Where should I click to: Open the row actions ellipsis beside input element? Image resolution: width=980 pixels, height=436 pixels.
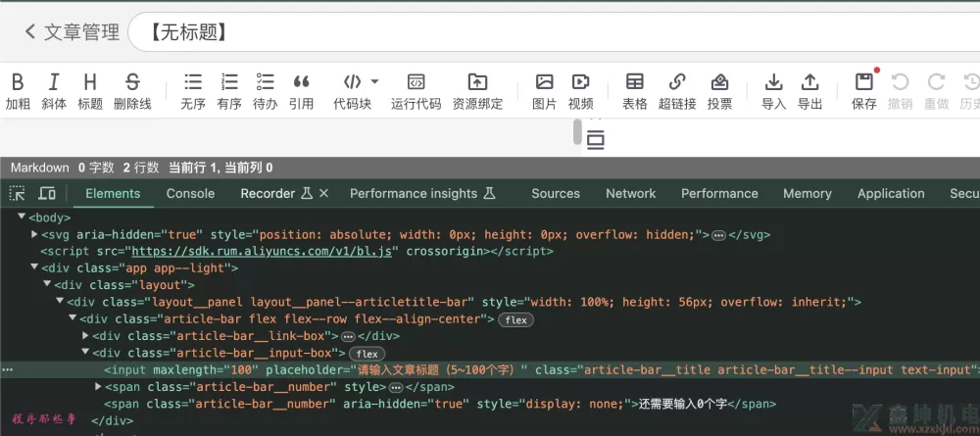click(7, 369)
